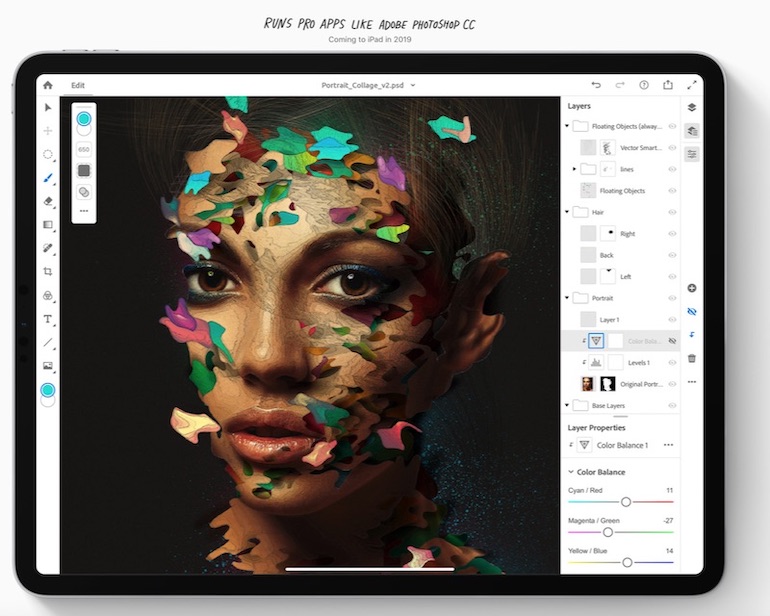Open compact layers view icon
This screenshot has width=770, height=616.
coord(692,108)
